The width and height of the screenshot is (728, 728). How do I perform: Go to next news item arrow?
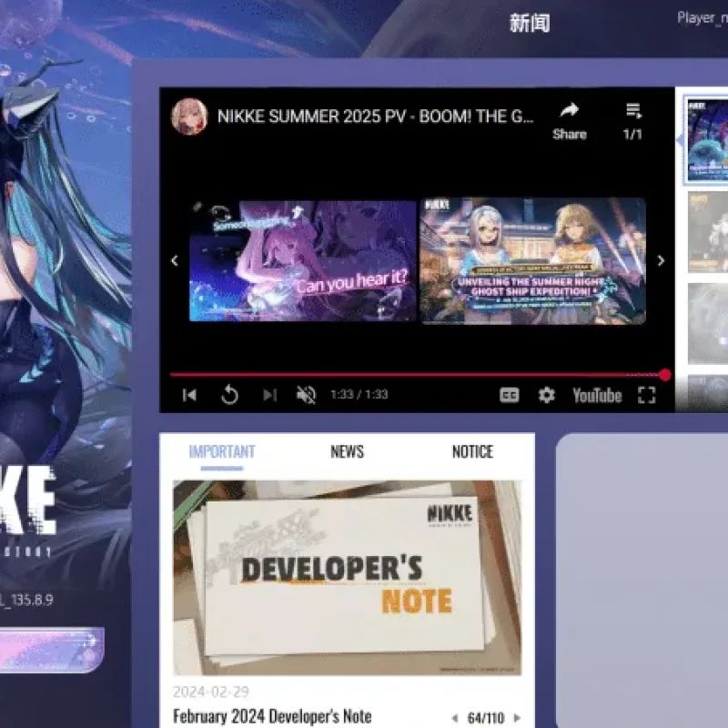point(517,718)
